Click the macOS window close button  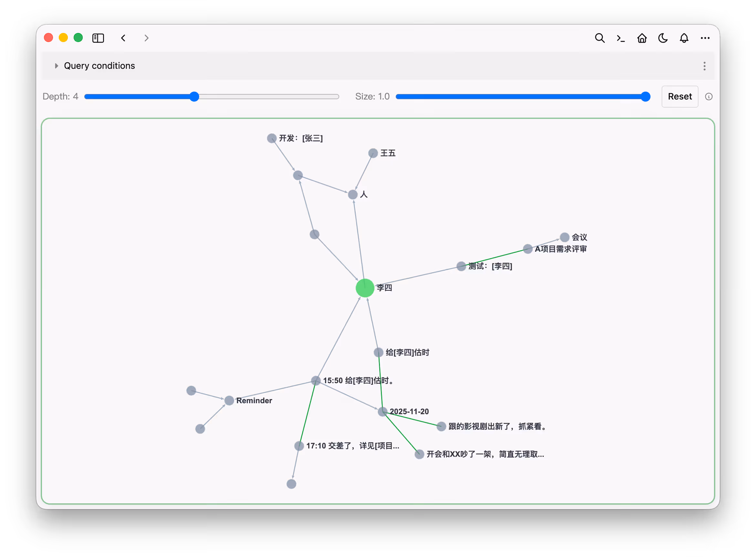48,38
